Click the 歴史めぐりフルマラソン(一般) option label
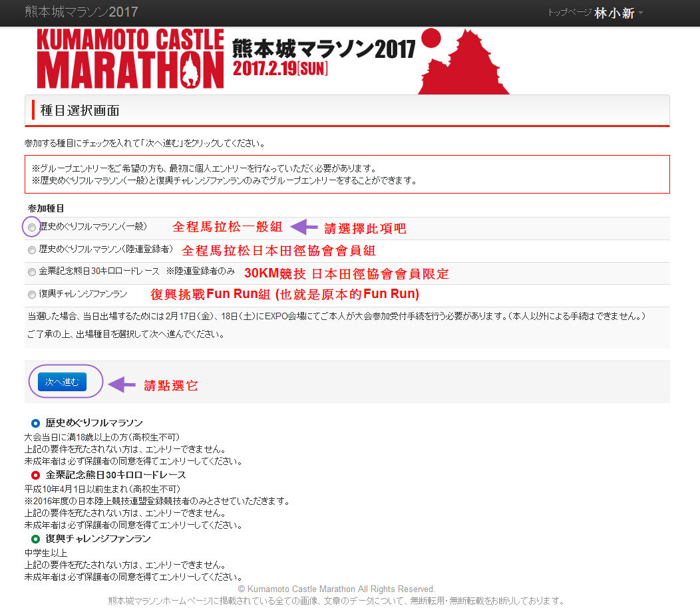 coord(93,226)
